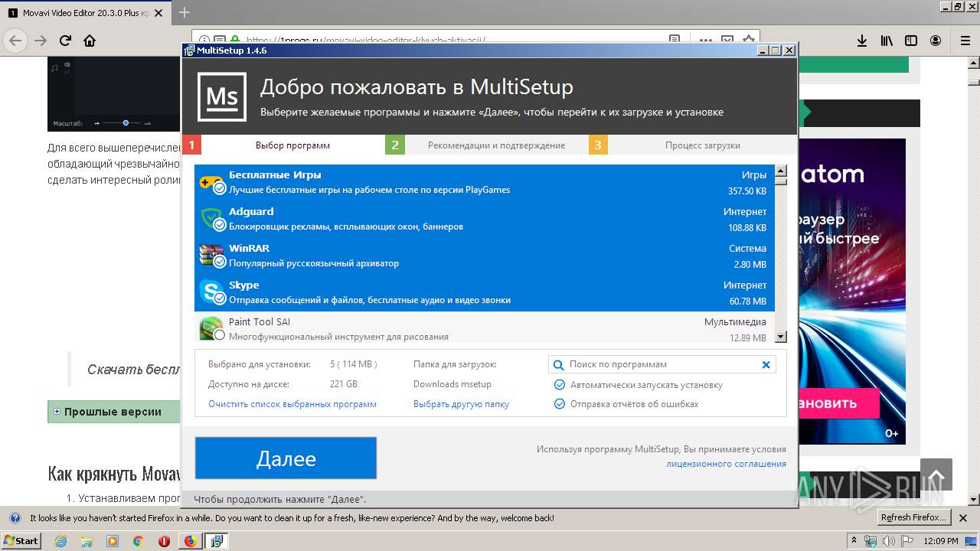Select the Paint Tool SAI program title

tap(260, 322)
